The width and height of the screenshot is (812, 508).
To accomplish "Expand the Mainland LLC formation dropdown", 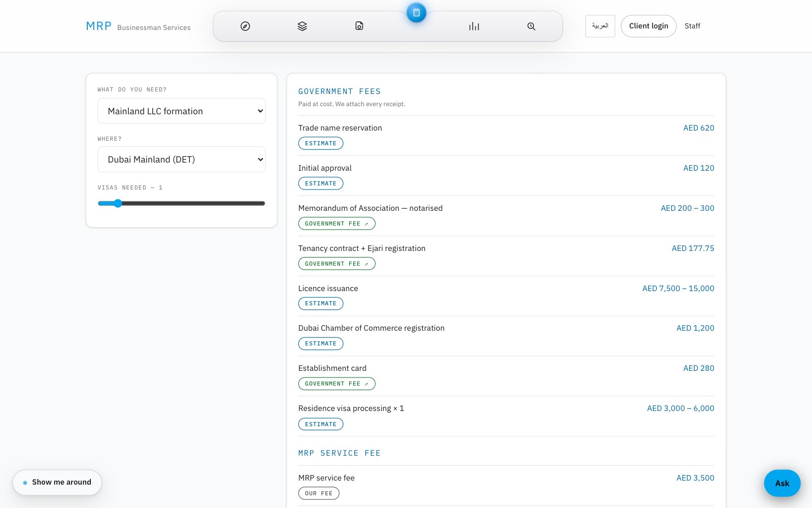I will 181,111.
